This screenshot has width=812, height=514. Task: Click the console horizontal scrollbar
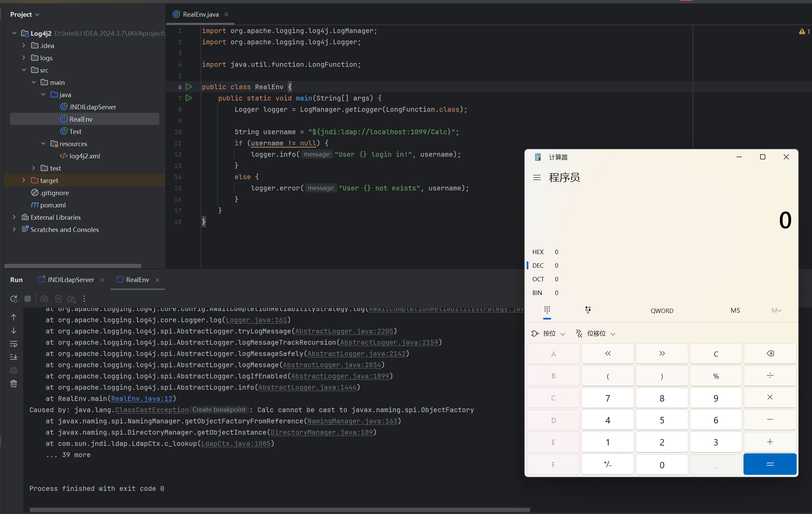pos(280,510)
